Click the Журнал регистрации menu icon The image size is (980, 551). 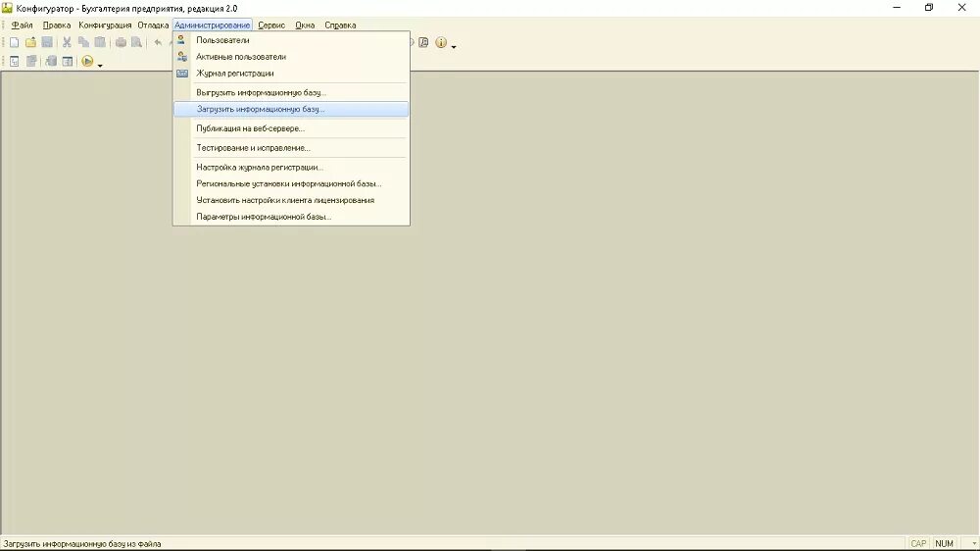(182, 74)
